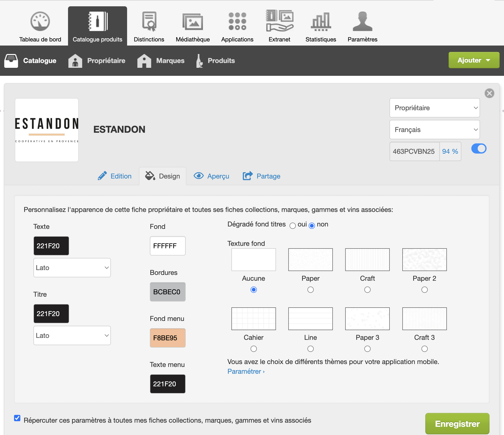Open the Extranet hand icon
The image size is (504, 435).
click(280, 21)
